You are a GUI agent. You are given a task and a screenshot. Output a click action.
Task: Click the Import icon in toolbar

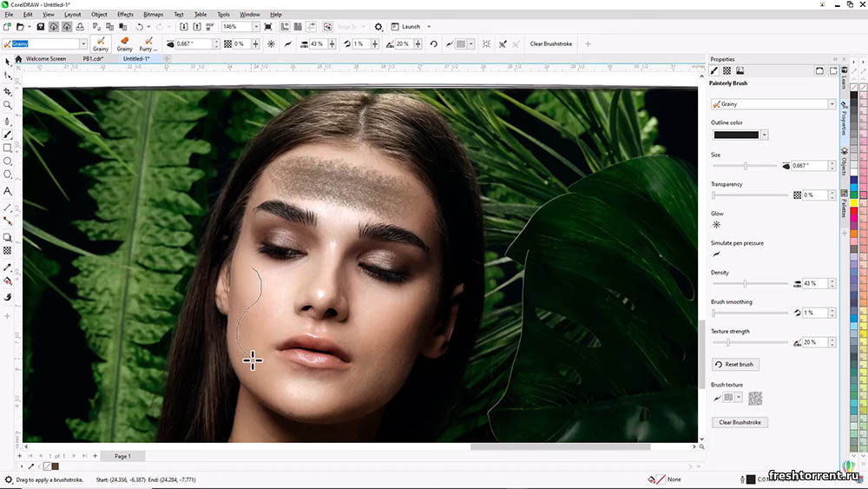pos(184,27)
